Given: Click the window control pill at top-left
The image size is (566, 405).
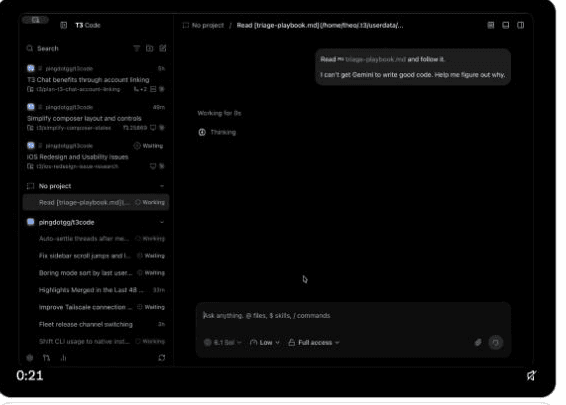Looking at the screenshot, I should (35, 19).
